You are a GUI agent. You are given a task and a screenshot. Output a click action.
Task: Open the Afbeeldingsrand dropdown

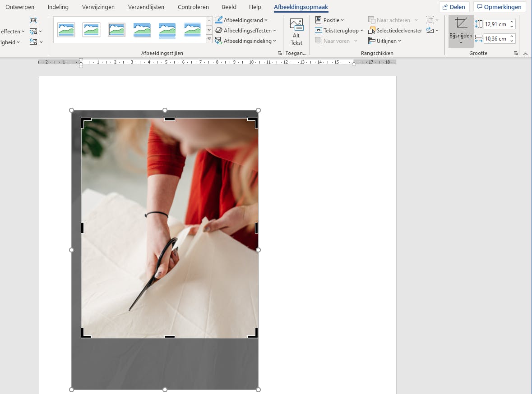point(241,20)
